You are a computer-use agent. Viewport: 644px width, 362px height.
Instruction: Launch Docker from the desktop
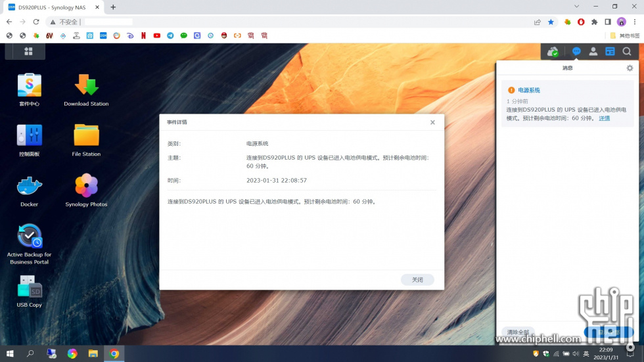pyautogui.click(x=29, y=191)
